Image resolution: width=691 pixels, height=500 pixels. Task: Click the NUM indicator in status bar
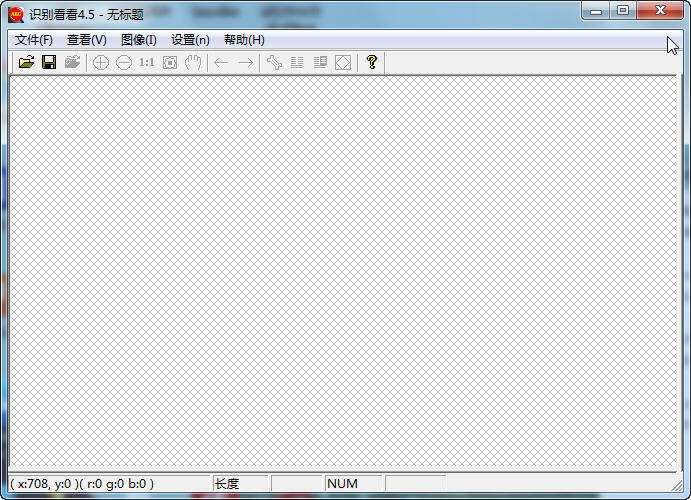point(353,484)
